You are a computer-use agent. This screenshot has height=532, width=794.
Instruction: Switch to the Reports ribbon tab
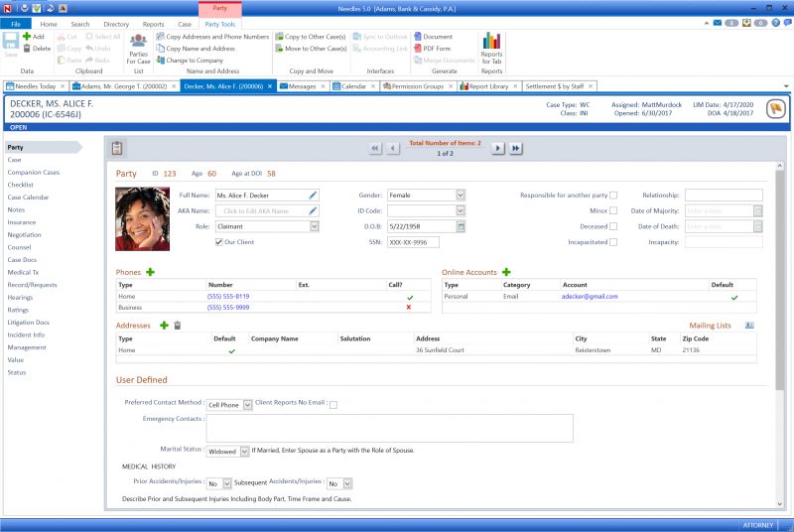[153, 24]
